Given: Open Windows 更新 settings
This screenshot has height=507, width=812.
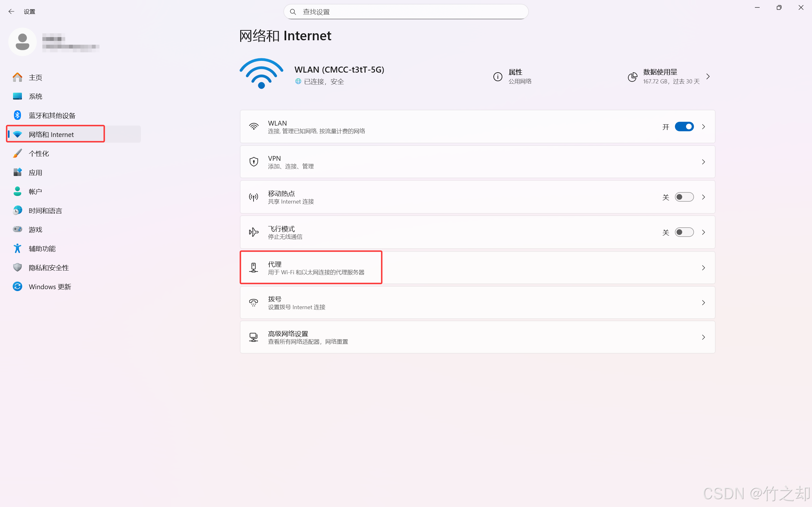Looking at the screenshot, I should 50,287.
